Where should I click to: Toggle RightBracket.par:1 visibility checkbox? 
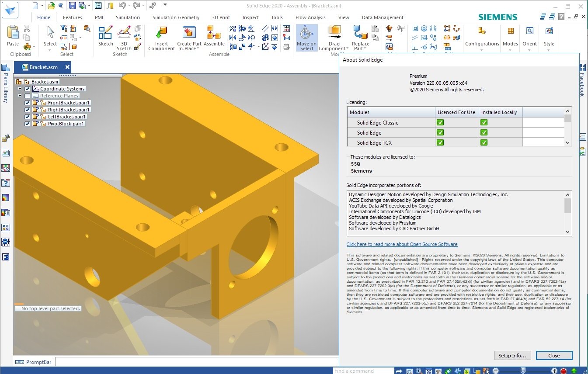coord(28,110)
